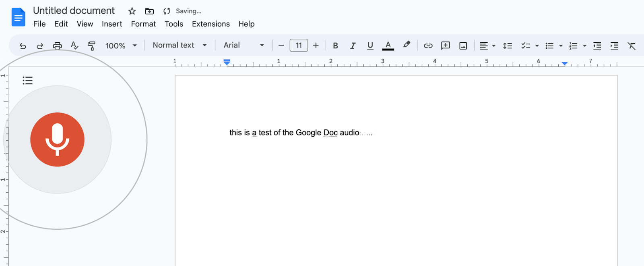This screenshot has width=644, height=266.
Task: Open the text color picker
Action: pyautogui.click(x=388, y=46)
